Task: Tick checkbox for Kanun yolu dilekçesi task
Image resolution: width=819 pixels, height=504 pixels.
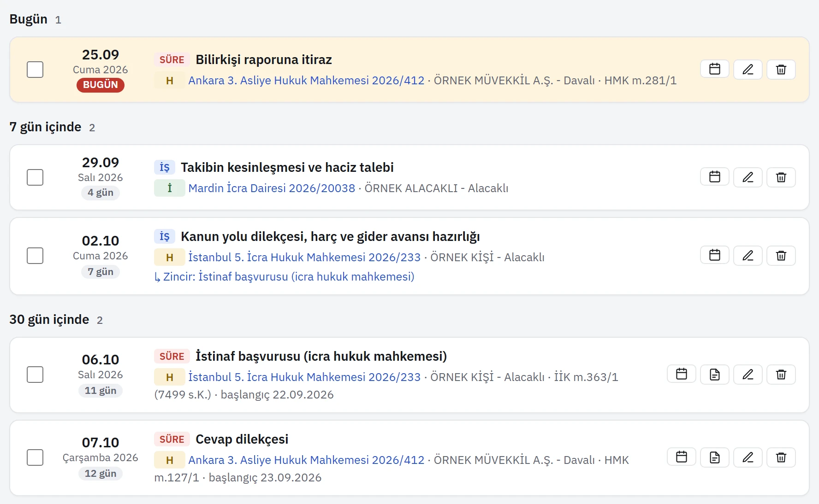Action: click(x=35, y=256)
